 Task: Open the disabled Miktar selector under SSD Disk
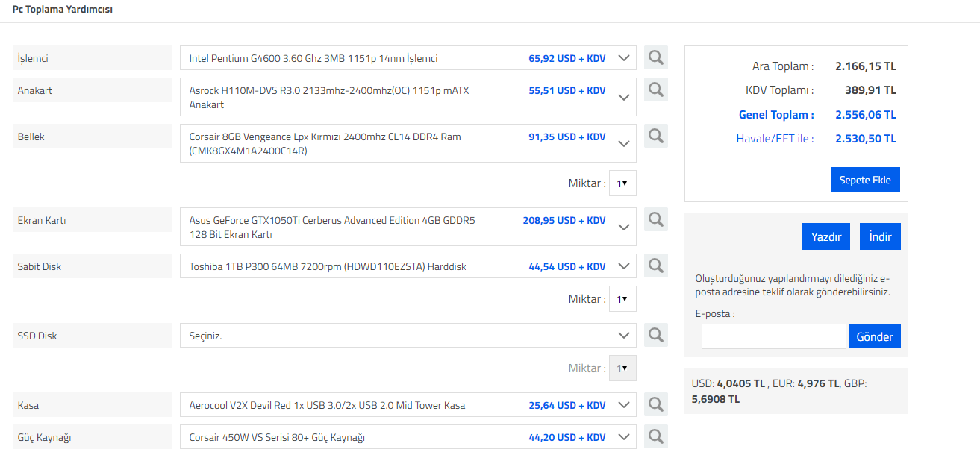point(622,368)
